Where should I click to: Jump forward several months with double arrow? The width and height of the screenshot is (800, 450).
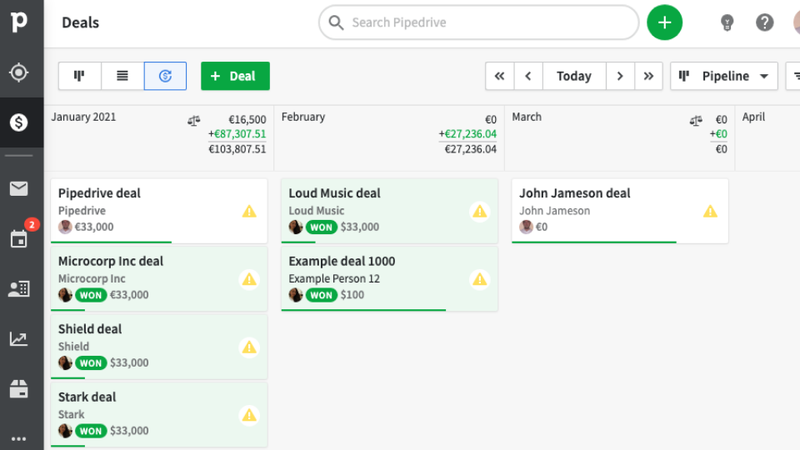click(648, 76)
